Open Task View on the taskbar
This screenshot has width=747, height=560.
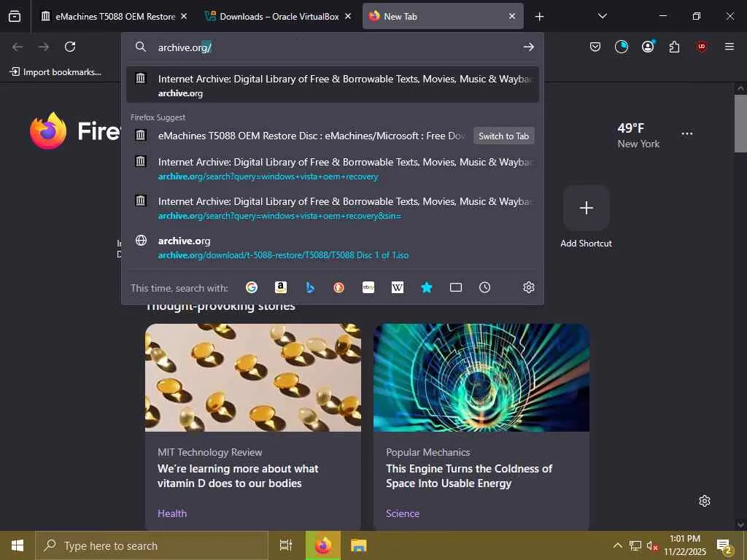tap(286, 545)
